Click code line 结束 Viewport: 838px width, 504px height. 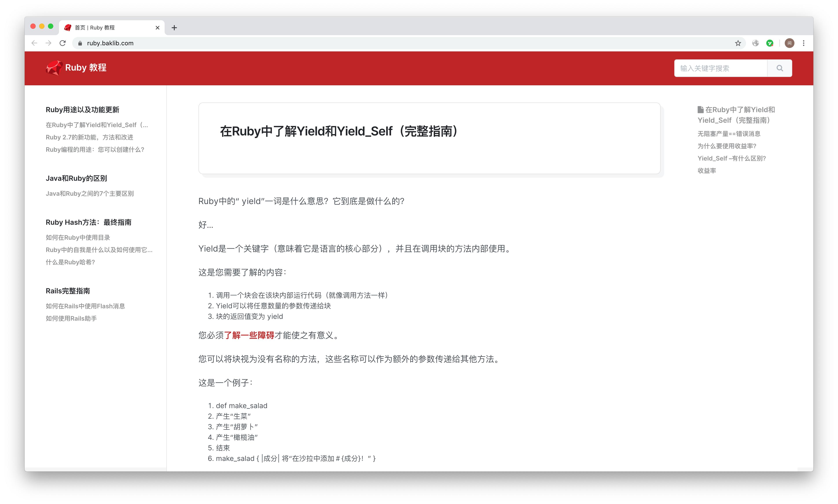tap(222, 448)
